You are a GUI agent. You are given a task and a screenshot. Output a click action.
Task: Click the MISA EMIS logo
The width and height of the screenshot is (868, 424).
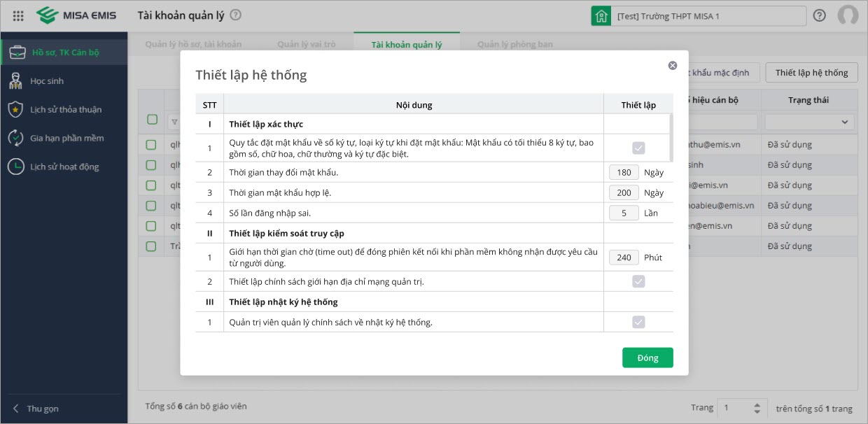coord(77,15)
